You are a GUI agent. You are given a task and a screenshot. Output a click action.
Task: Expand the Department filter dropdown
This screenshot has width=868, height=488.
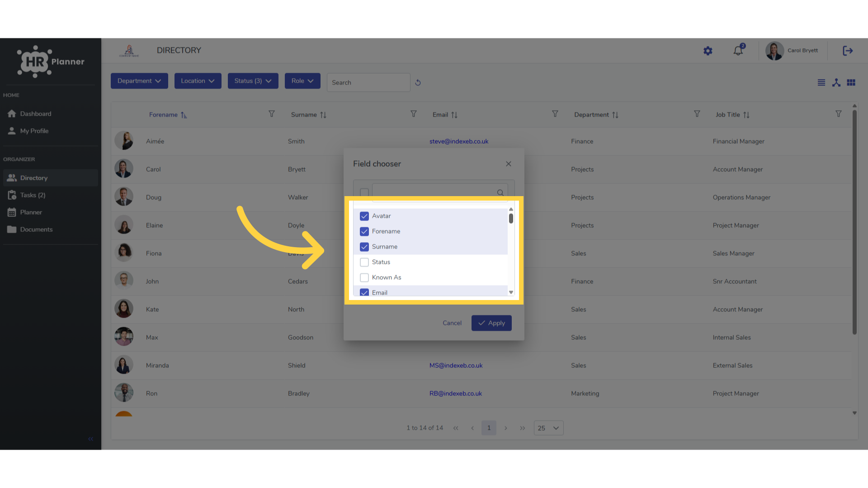click(x=139, y=81)
